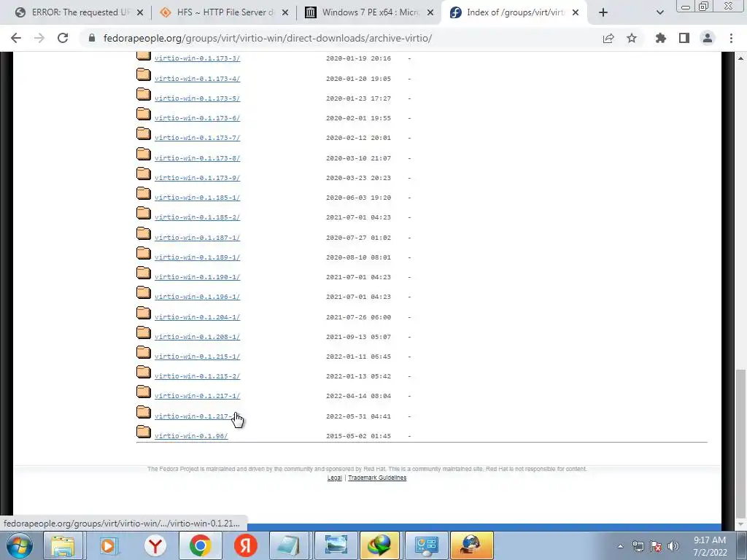Viewport: 747px width, 560px height.
Task: Open the virtio-win-0.1.208-1/ folder link
Action: tap(197, 337)
